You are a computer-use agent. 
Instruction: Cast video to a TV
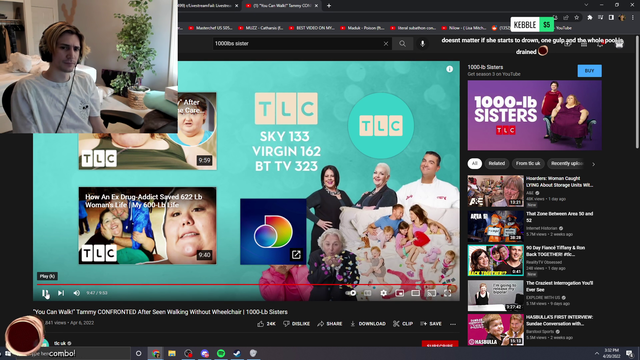coord(431,293)
